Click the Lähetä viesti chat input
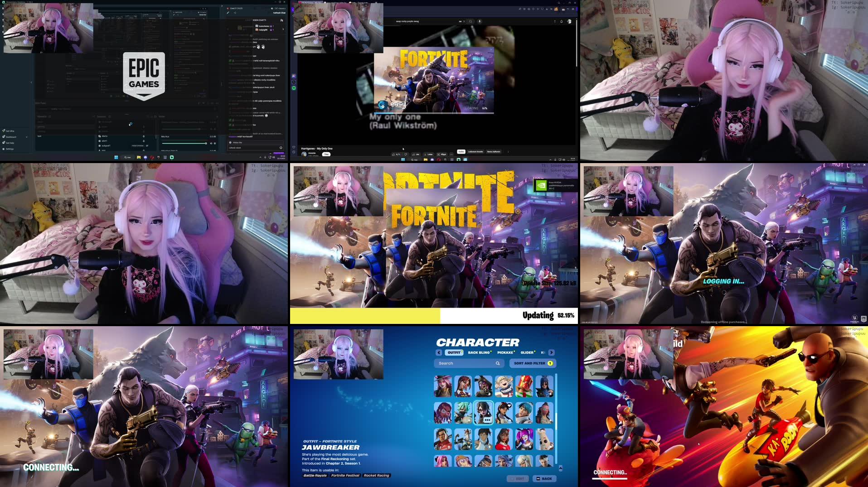868x487 pixels. tap(255, 148)
